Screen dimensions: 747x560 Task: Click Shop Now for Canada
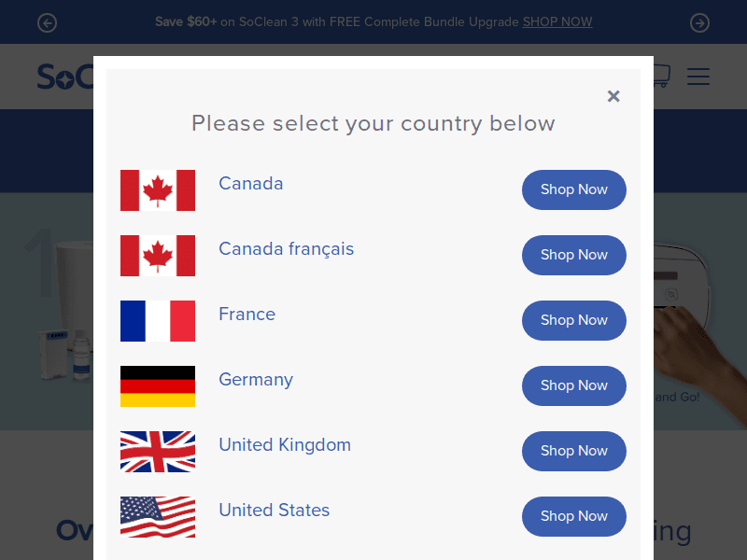click(x=574, y=189)
